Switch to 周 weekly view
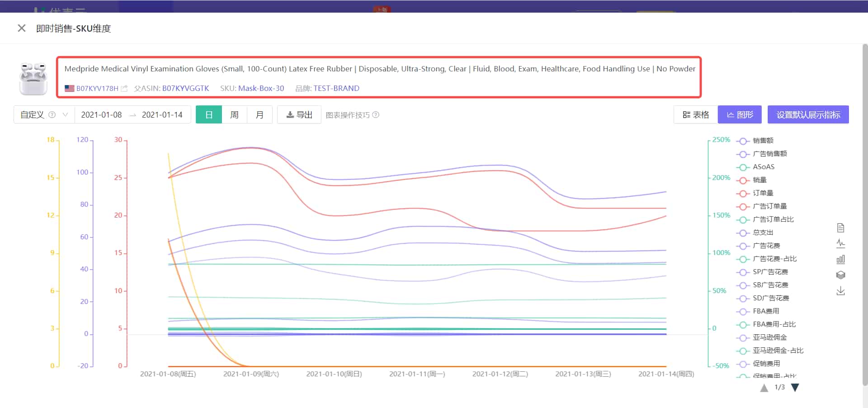Viewport: 868px width, 408px height. pos(234,115)
